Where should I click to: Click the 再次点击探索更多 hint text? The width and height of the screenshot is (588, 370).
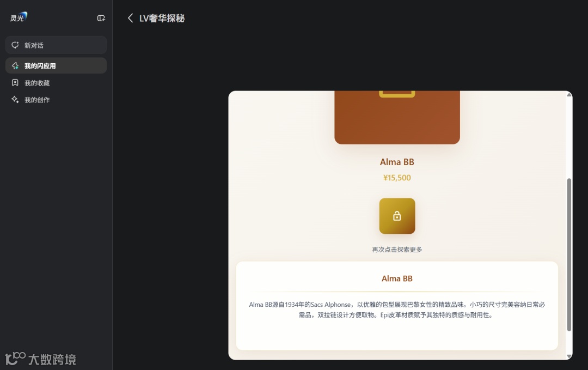pos(397,250)
